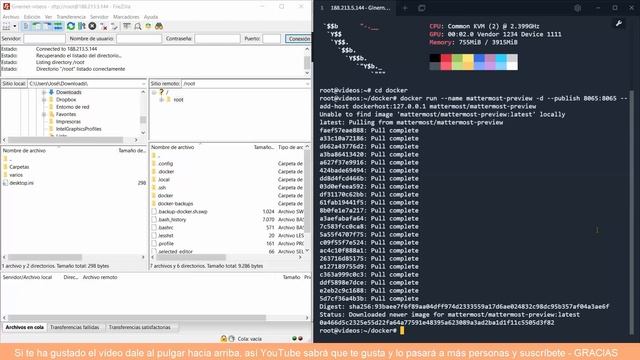This screenshot has width=640, height=360.
Task: Select .profile remote file
Action: tap(166, 244)
